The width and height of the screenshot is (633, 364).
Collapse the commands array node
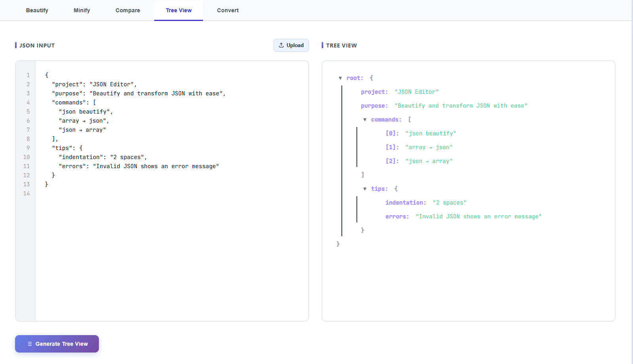tap(365, 119)
